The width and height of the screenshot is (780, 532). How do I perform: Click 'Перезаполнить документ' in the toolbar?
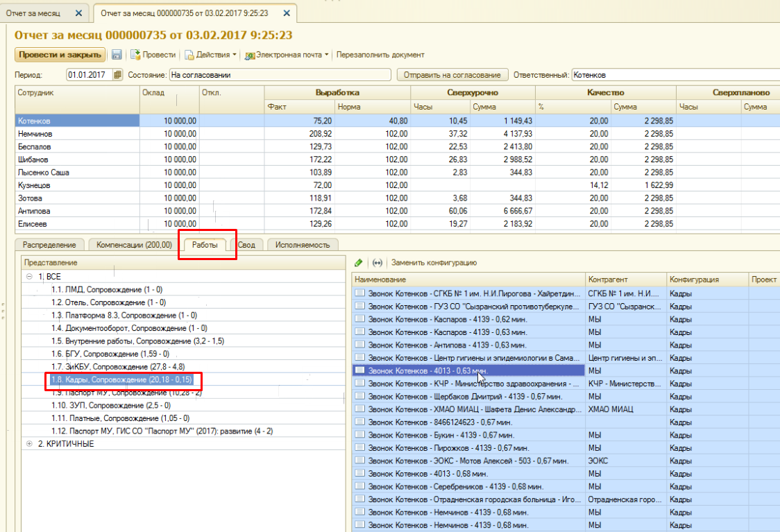(x=380, y=55)
